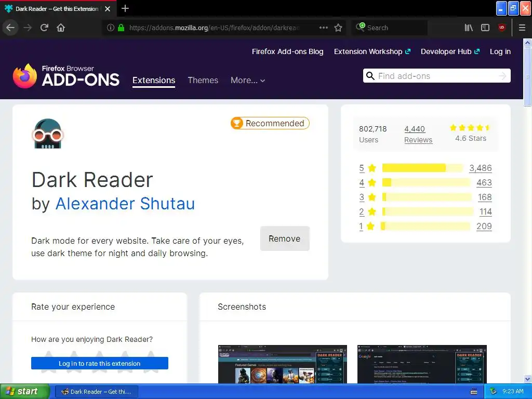Filter reviews by 3 star rating
Image resolution: width=532 pixels, height=399 pixels.
click(367, 197)
